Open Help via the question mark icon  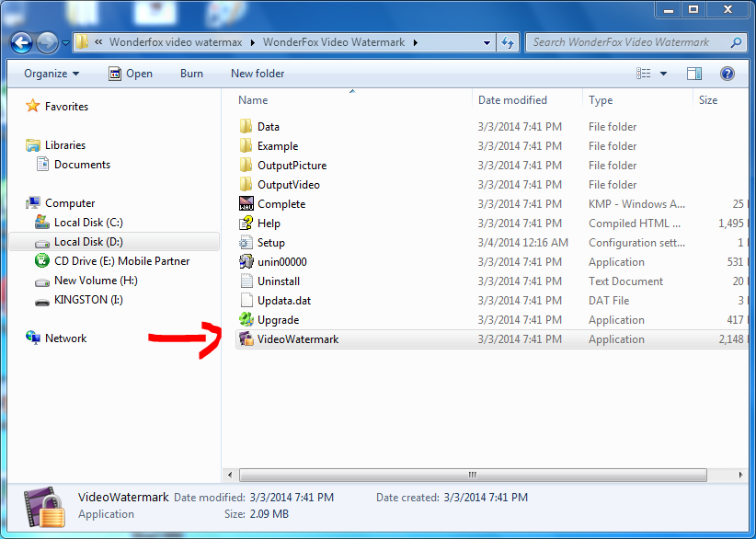[x=727, y=74]
